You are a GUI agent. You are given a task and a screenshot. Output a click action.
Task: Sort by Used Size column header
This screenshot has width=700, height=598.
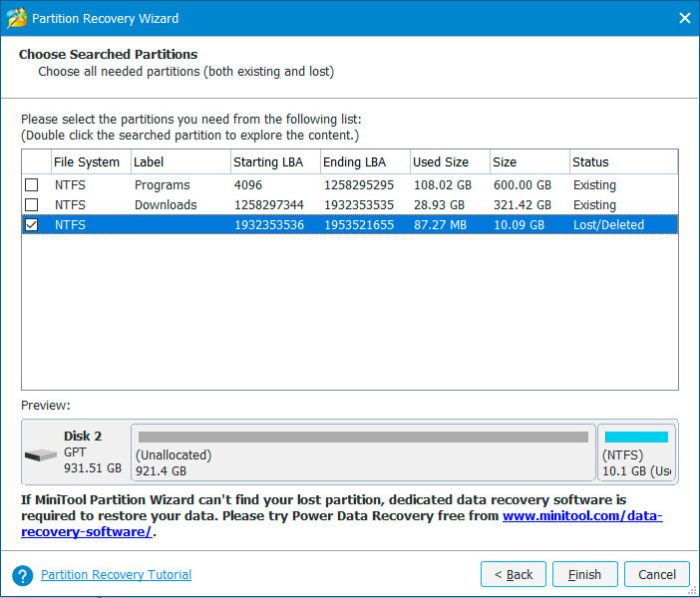(450, 162)
